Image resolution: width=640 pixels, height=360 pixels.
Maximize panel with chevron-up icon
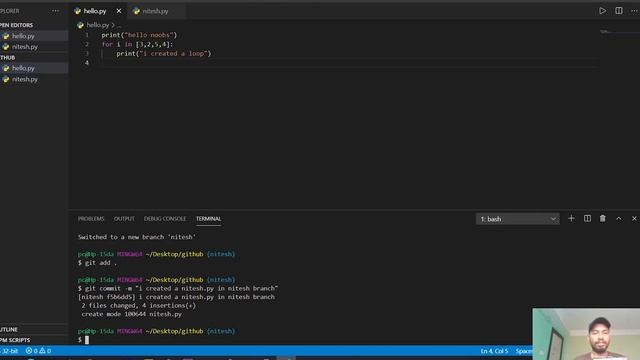[x=619, y=219]
